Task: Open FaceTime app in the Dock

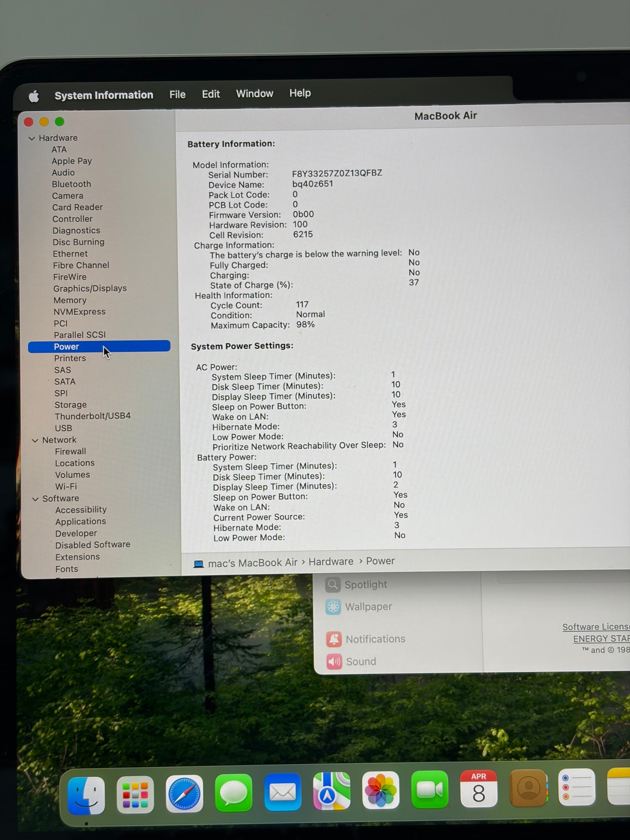Action: (x=430, y=789)
